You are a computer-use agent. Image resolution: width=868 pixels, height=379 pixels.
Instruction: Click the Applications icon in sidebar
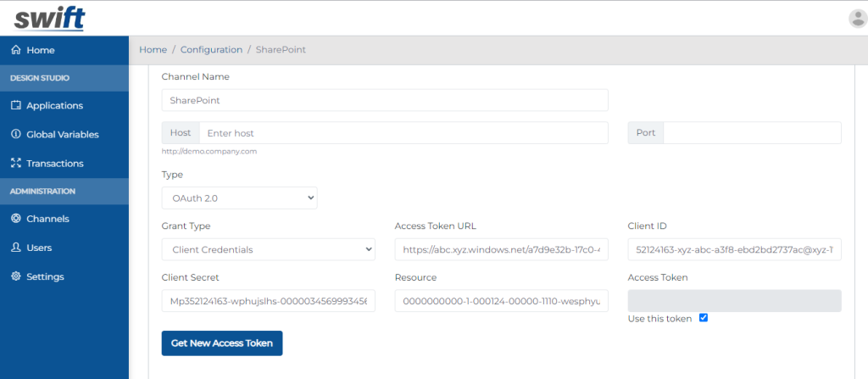(15, 105)
